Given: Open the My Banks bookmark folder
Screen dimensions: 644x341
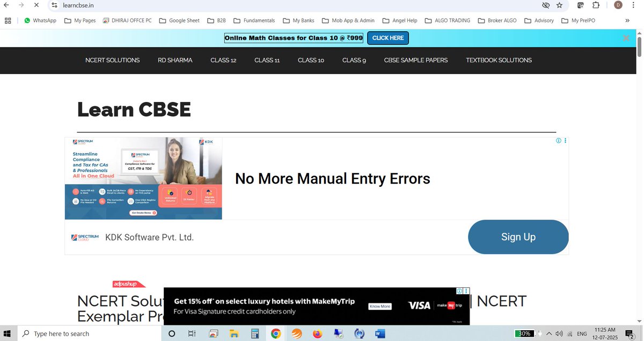Looking at the screenshot, I should (x=298, y=20).
